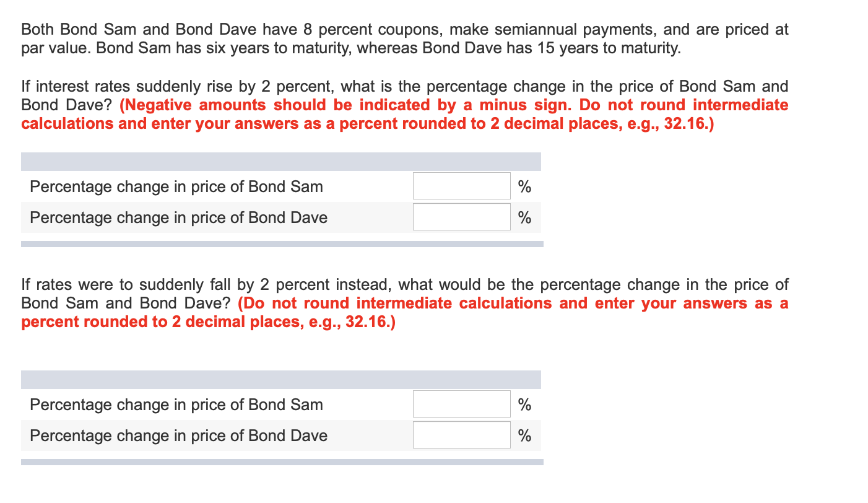Viewport: 868px width, 503px height.
Task: Click Bond Sam input field for rate rise
Action: (x=462, y=186)
